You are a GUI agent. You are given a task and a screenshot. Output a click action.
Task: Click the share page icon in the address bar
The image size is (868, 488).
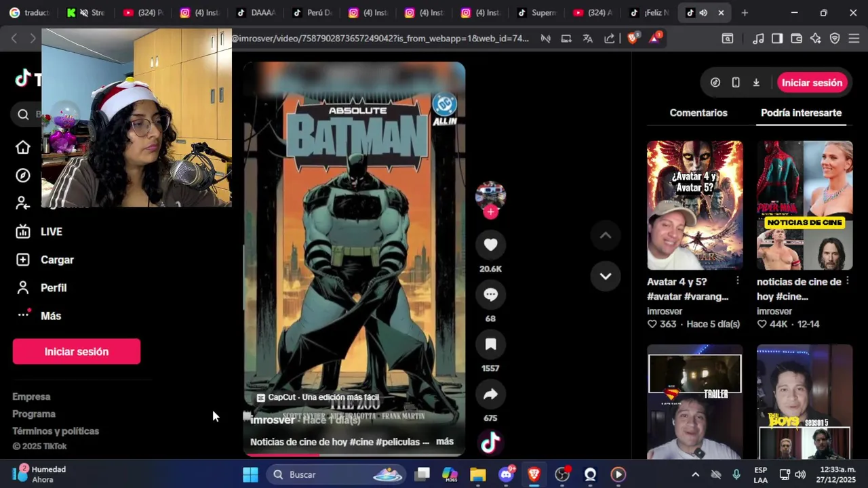point(610,39)
